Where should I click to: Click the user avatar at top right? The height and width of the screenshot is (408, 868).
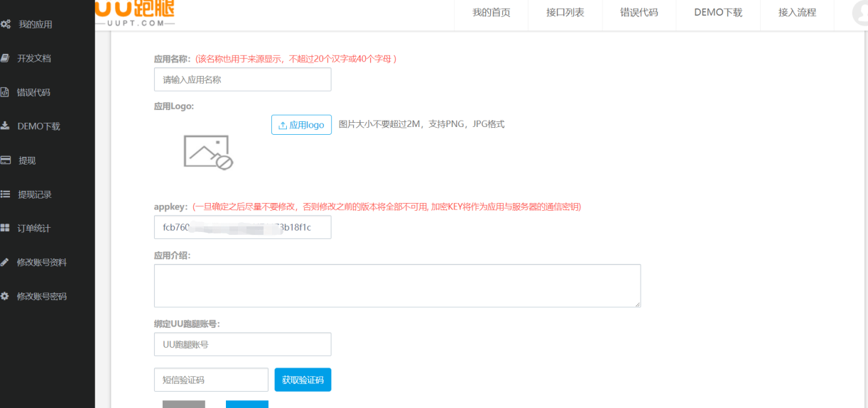860,13
